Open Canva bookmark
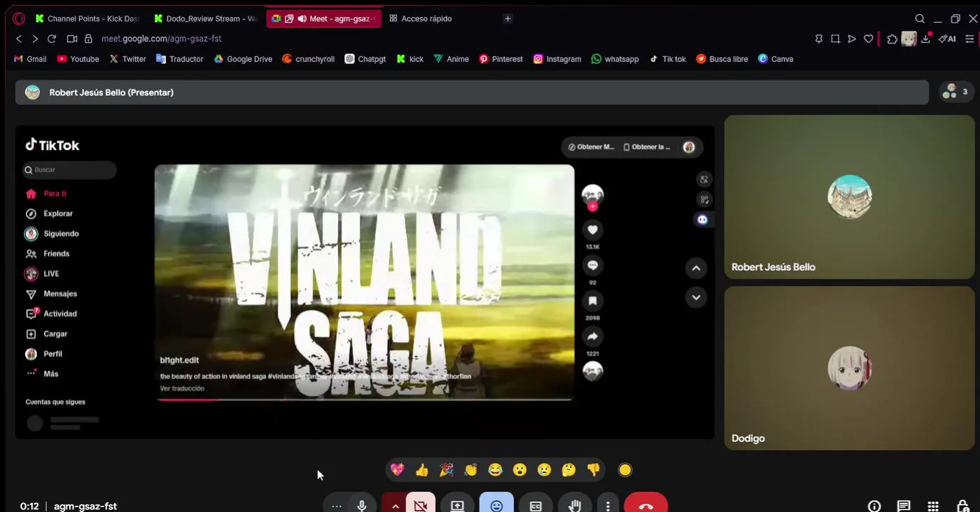 click(x=775, y=59)
